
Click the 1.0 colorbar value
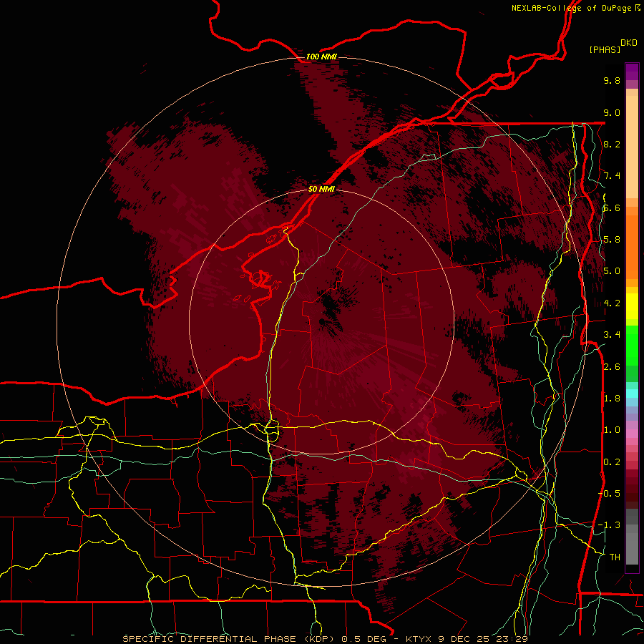(x=612, y=430)
